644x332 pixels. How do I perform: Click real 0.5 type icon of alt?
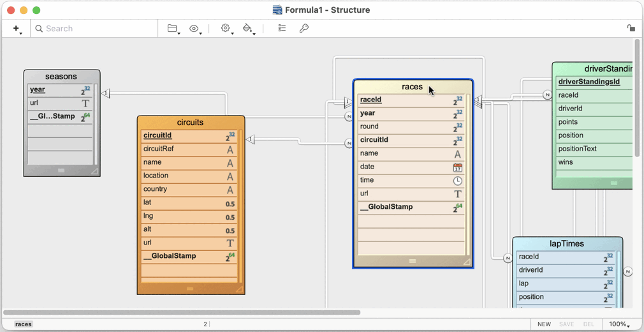230,230
